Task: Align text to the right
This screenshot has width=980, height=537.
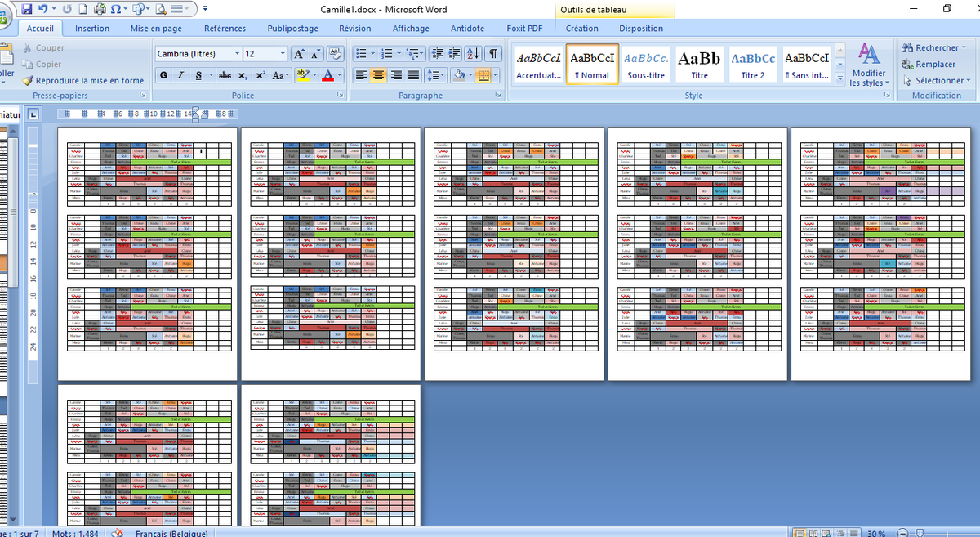Action: [397, 75]
